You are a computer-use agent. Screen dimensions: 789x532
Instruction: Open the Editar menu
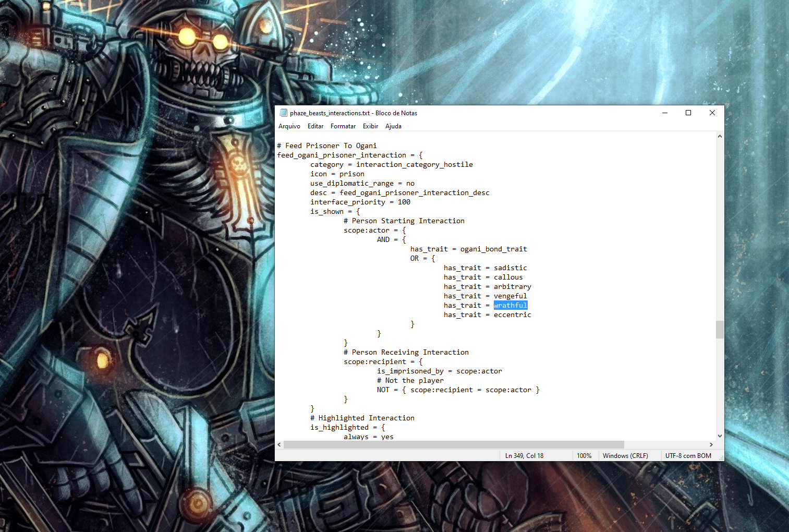[315, 126]
